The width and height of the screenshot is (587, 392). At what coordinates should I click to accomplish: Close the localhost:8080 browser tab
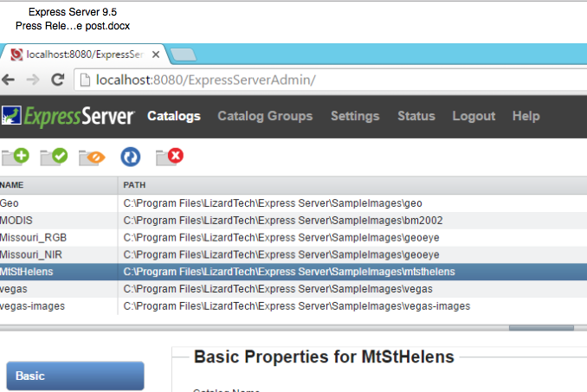click(156, 55)
